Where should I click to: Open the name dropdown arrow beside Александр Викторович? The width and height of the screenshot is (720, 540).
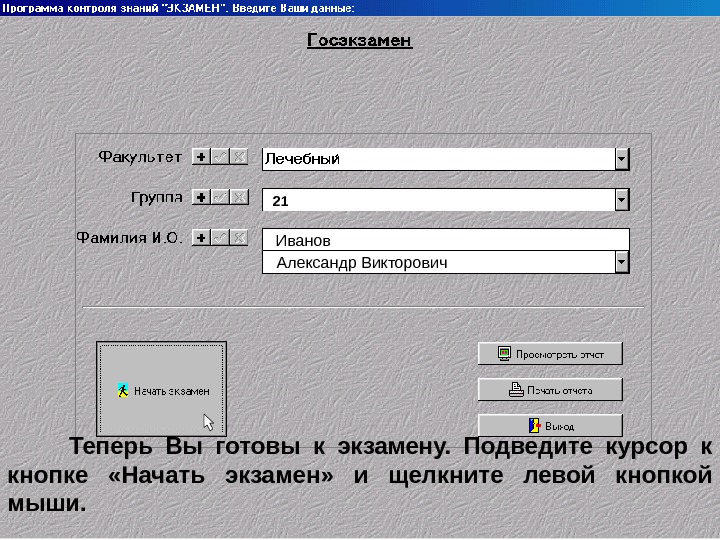622,262
